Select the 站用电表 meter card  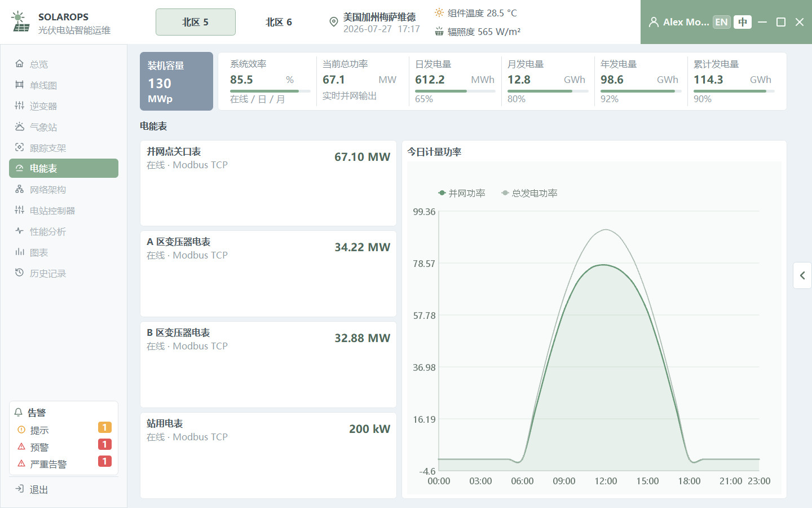(x=268, y=456)
